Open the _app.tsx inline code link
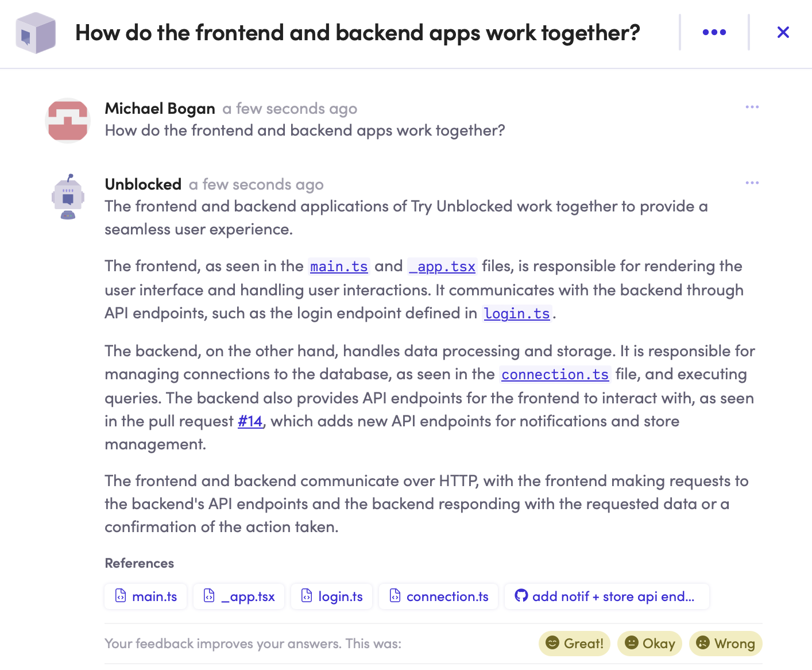Screen dimensions: 812x670 point(442,267)
